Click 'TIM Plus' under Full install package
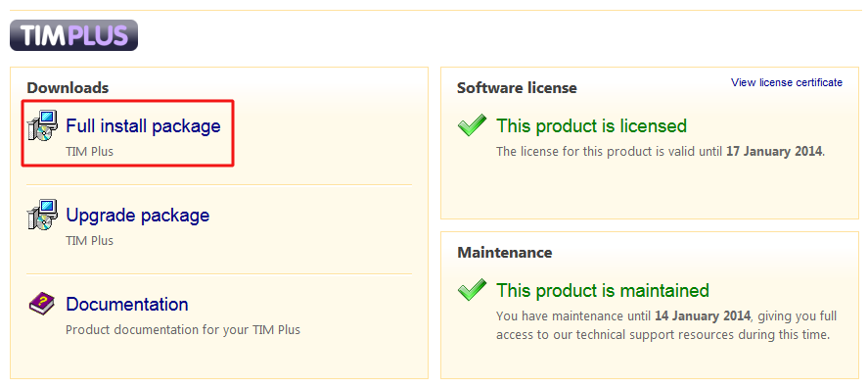 pos(90,151)
